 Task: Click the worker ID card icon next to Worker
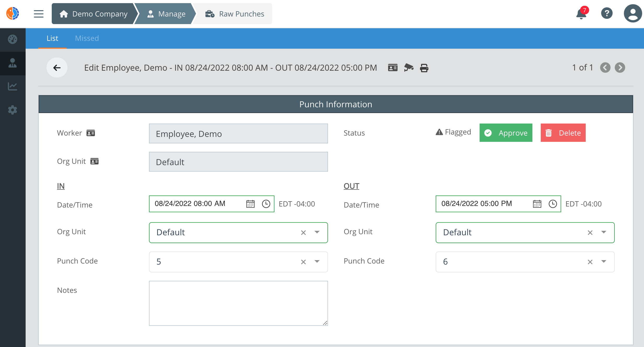click(92, 132)
